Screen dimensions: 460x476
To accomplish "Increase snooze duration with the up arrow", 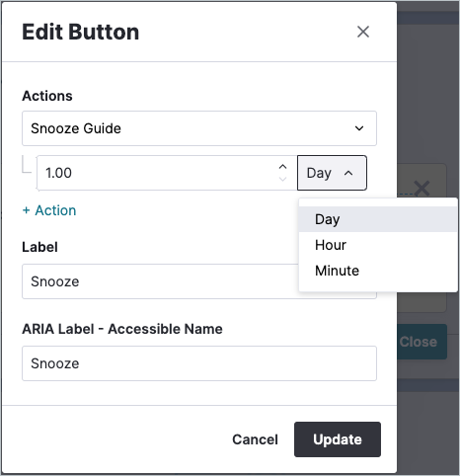I will click(x=282, y=167).
